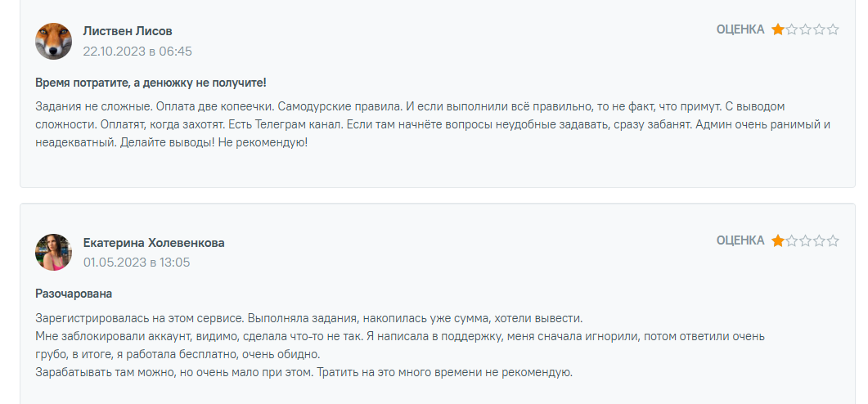Click ОЦЕНКА label on Екатерина's review
This screenshot has height=404, width=868.
coord(740,240)
